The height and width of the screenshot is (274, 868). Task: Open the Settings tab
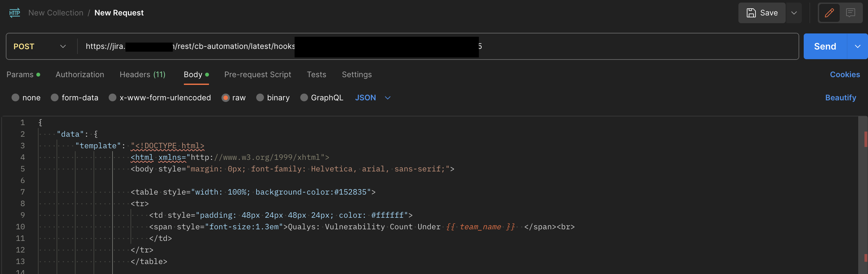coord(357,75)
